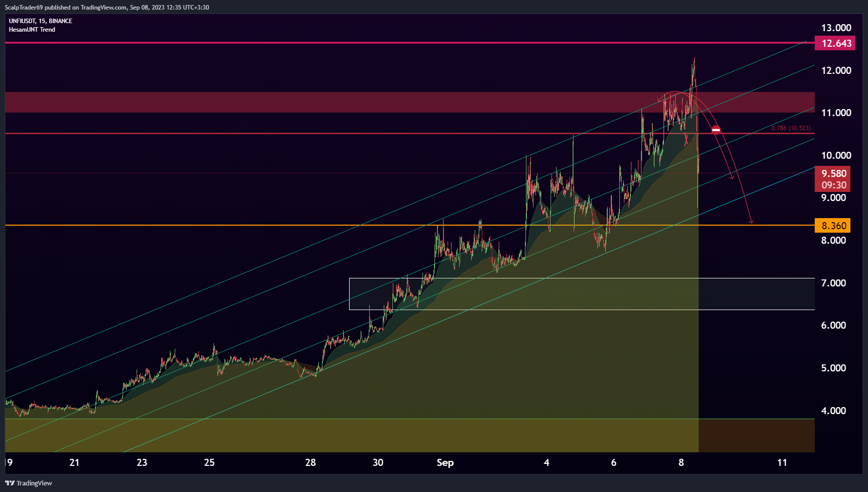Click the 6.000 price axis value
Screen dimensions: 868x492
(833, 325)
